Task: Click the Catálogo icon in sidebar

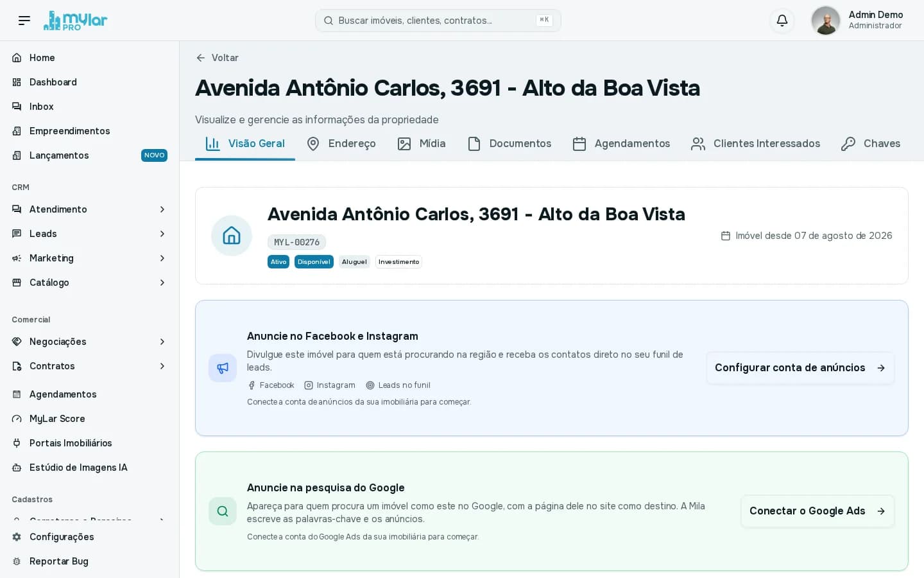Action: (x=17, y=283)
